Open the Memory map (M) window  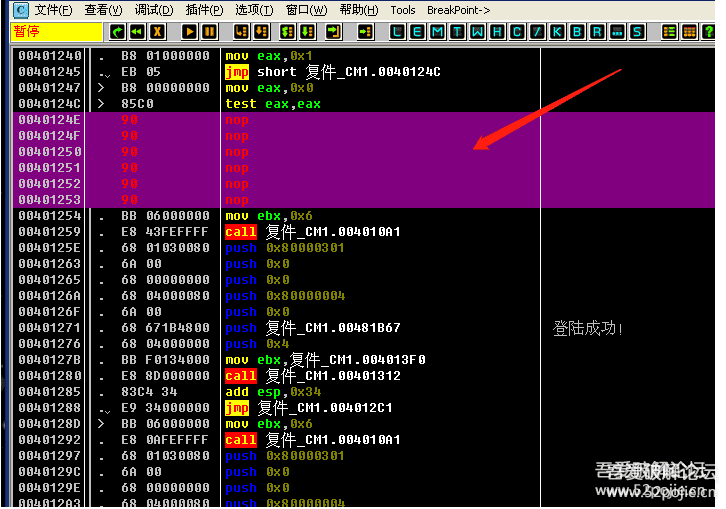pyautogui.click(x=437, y=32)
